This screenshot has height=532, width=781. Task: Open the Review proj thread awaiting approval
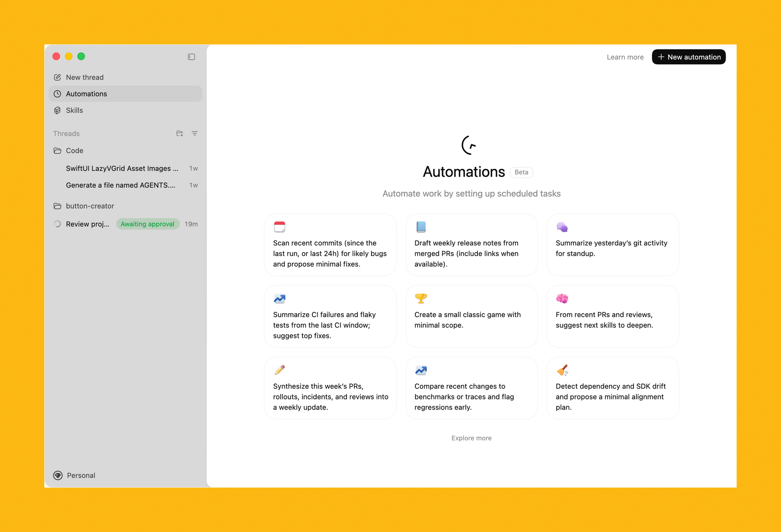pyautogui.click(x=88, y=224)
